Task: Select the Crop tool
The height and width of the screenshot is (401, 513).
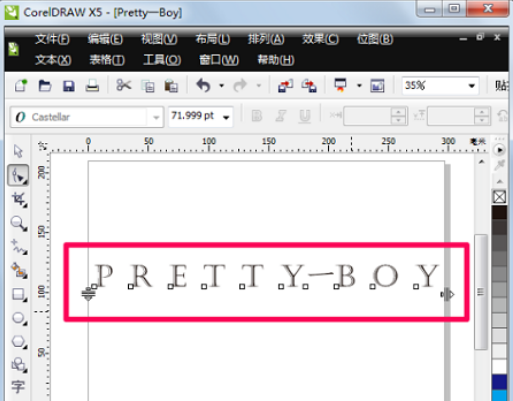Action: tap(19, 199)
